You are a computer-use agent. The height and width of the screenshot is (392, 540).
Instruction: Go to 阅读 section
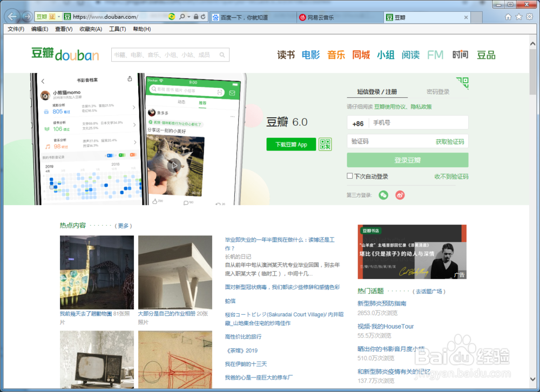(x=410, y=55)
